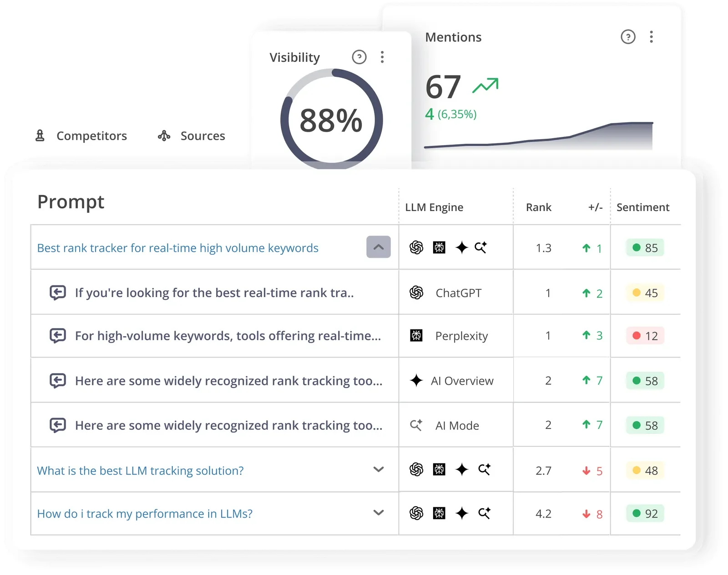Open the Visibility help icon
The image size is (728, 575).
point(359,57)
